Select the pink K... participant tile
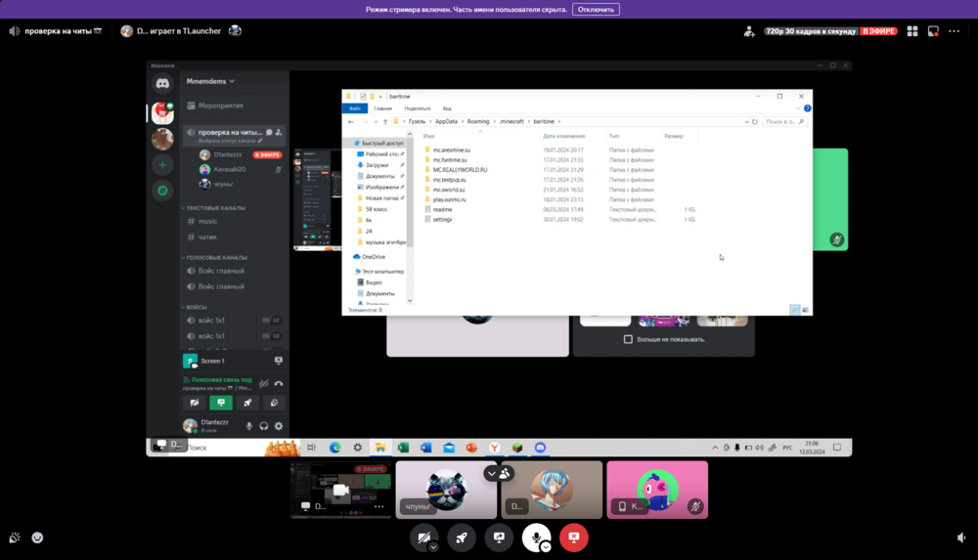Image resolution: width=978 pixels, height=560 pixels. 657,491
